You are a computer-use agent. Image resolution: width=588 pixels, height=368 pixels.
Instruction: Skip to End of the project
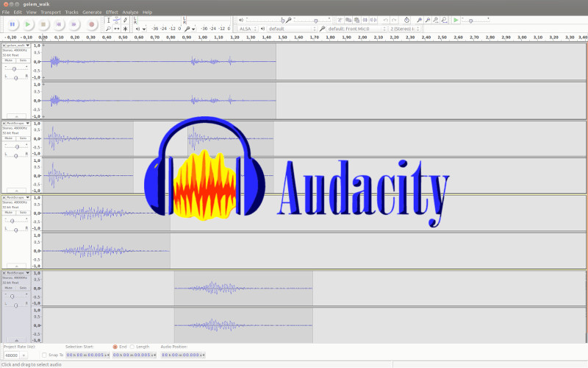point(74,24)
